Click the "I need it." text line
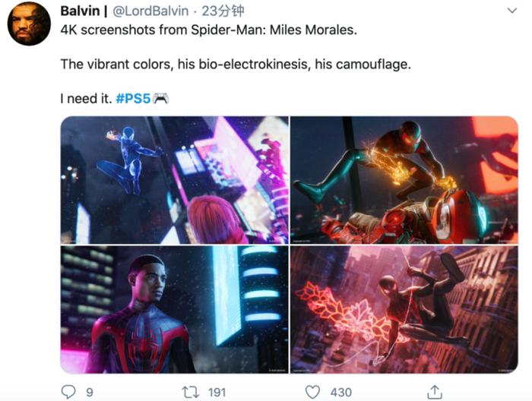 pos(86,99)
